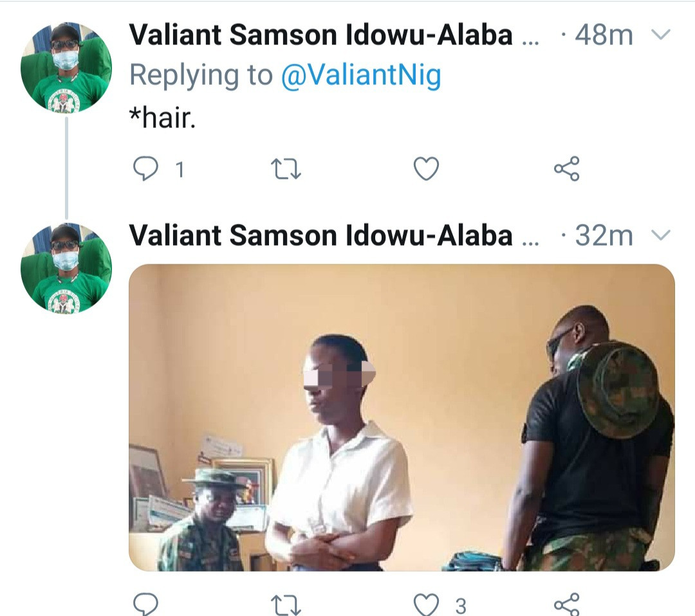Share the photo tweet
This screenshot has height=616, width=695.
click(566, 604)
